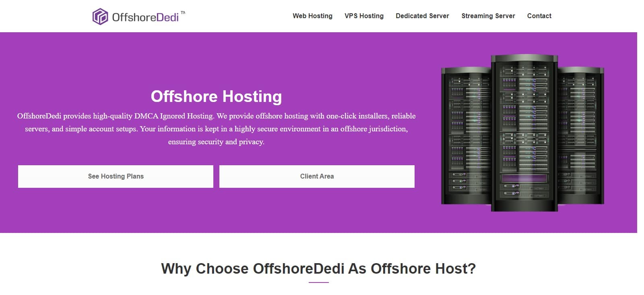Click the server racks hero image
The width and height of the screenshot is (644, 295).
tap(522, 133)
